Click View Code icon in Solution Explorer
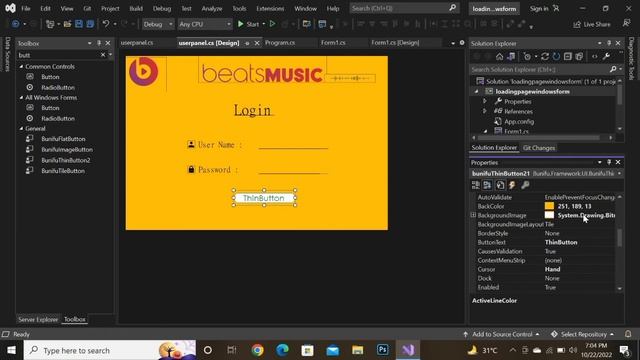640x360 pixels. [595, 56]
